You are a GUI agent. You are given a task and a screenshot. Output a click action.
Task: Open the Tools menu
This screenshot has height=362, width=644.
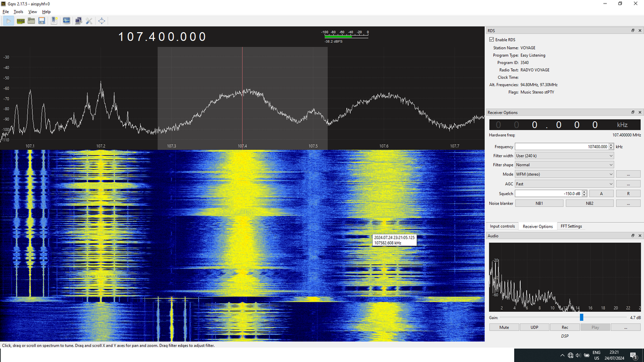[x=18, y=12]
